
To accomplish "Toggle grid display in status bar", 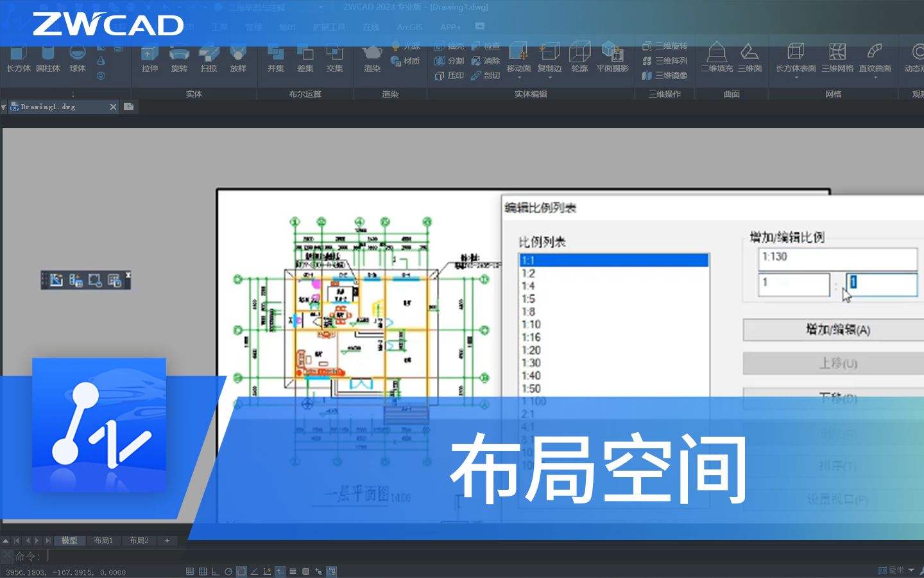I will pos(203,571).
